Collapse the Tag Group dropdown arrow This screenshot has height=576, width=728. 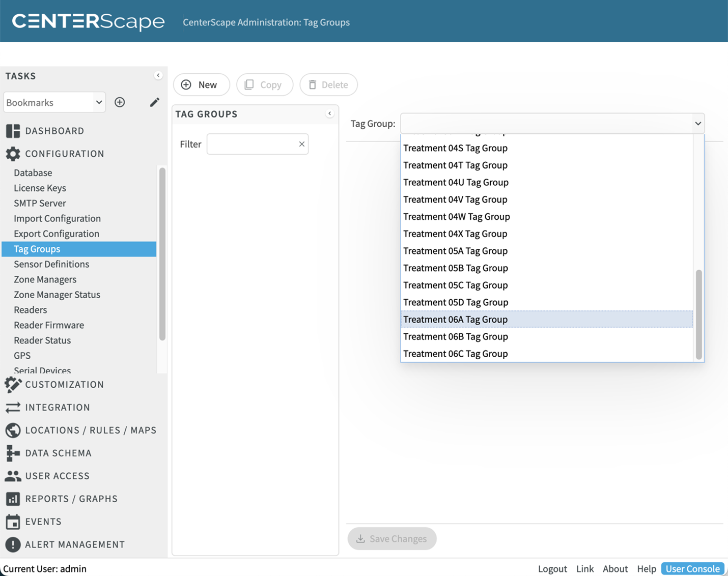tap(697, 124)
